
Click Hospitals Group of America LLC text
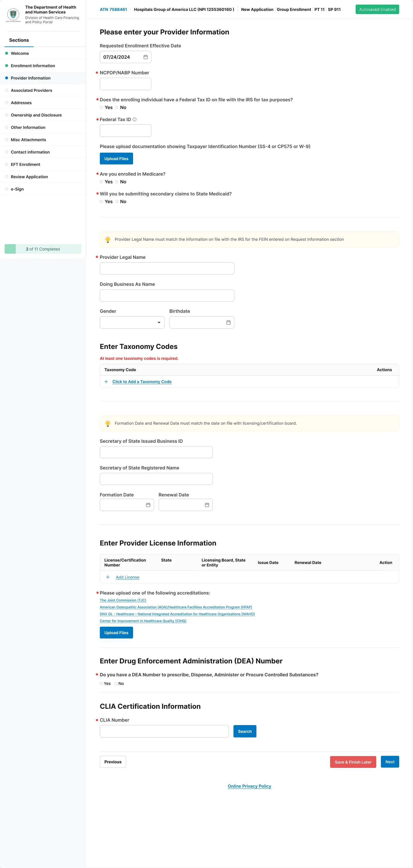coord(165,9)
